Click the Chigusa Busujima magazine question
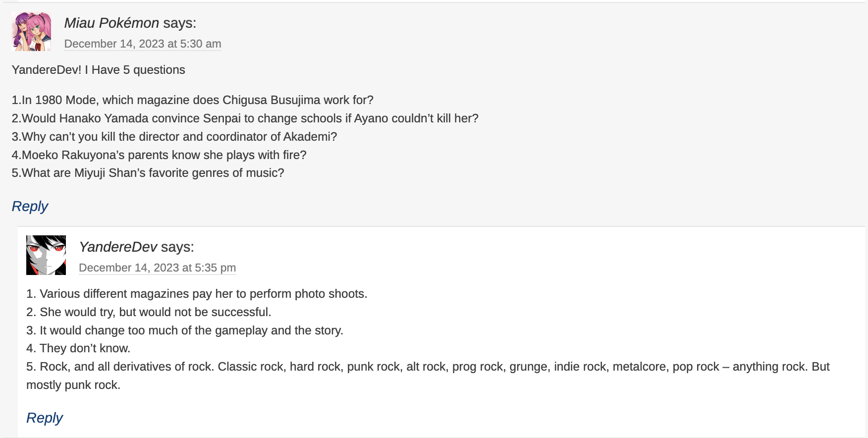The image size is (868, 438). [192, 100]
